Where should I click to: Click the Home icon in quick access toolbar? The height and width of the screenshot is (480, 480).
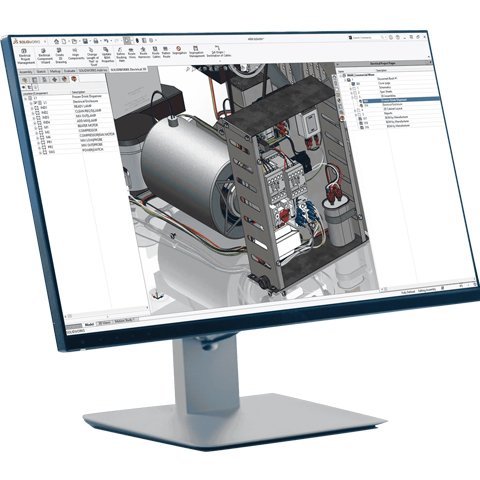click(x=57, y=42)
